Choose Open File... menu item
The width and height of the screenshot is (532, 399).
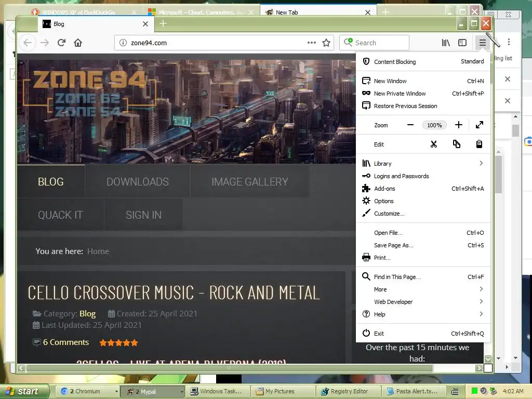coord(423,233)
